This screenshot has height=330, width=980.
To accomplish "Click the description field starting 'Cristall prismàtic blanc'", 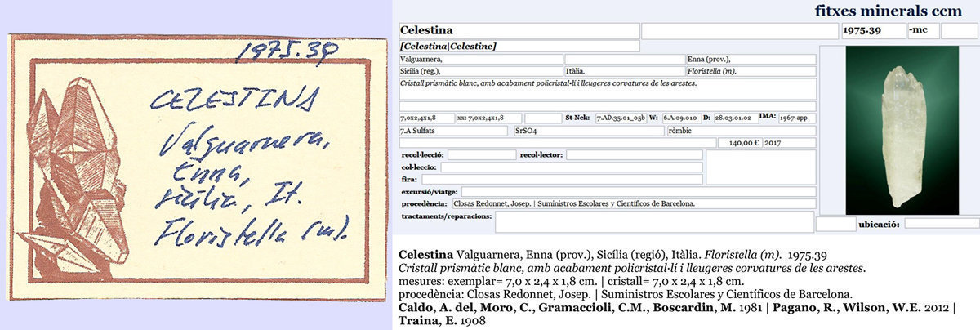I will coord(607,88).
